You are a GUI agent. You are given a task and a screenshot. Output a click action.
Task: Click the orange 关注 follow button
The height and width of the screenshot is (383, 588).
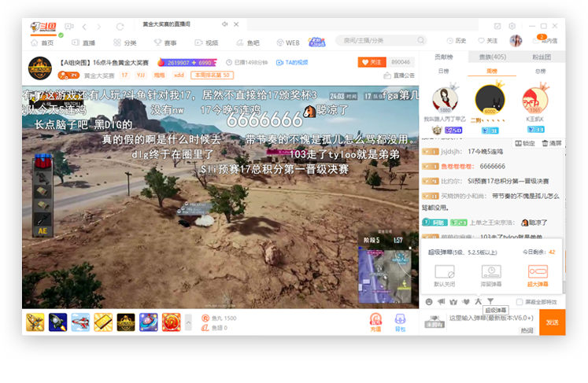[372, 62]
